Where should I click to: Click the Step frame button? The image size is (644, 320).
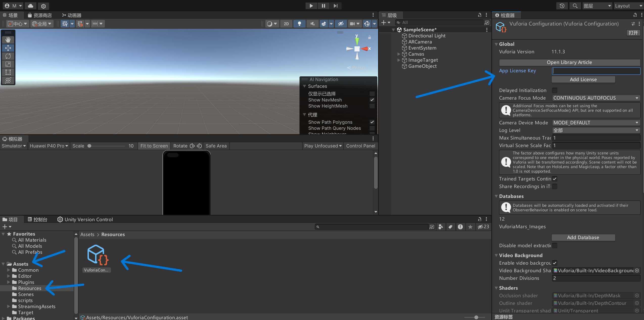point(335,6)
